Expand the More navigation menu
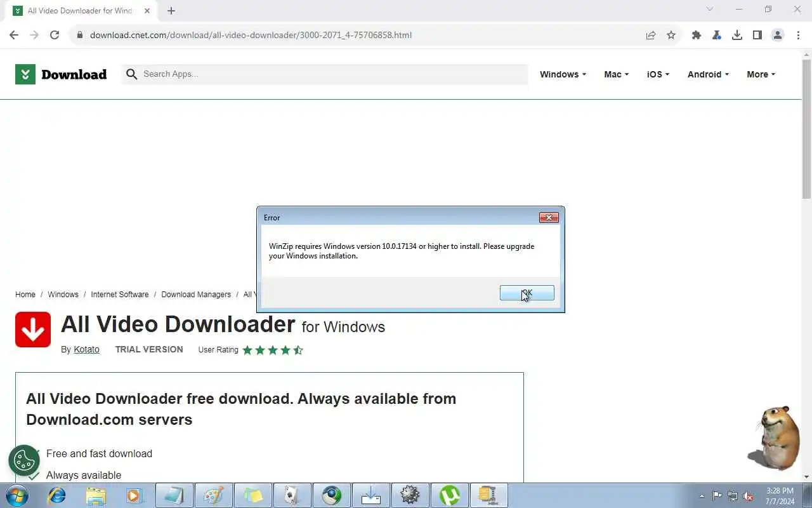This screenshot has height=508, width=812. (x=761, y=74)
